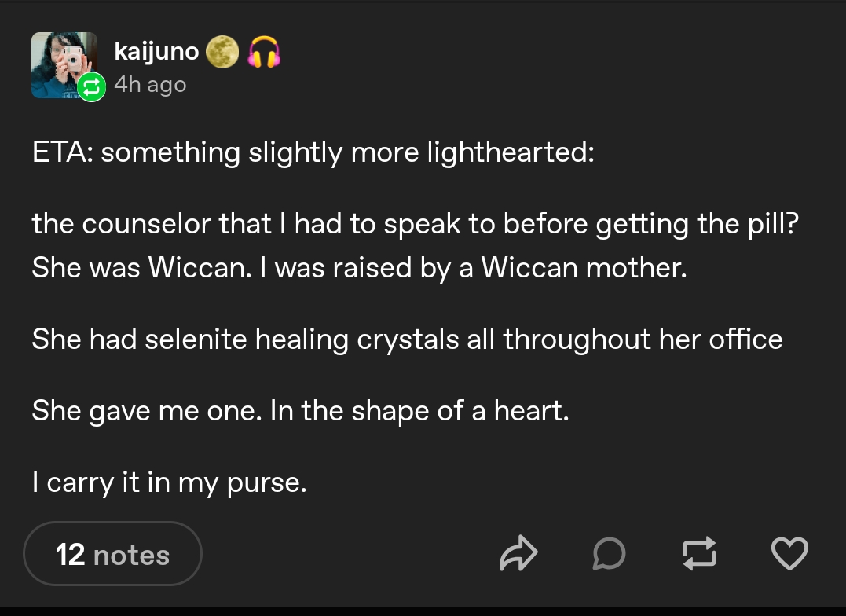Click 'something slightly more lighthearted:' text
Screen dimensions: 846x616
(x=347, y=152)
